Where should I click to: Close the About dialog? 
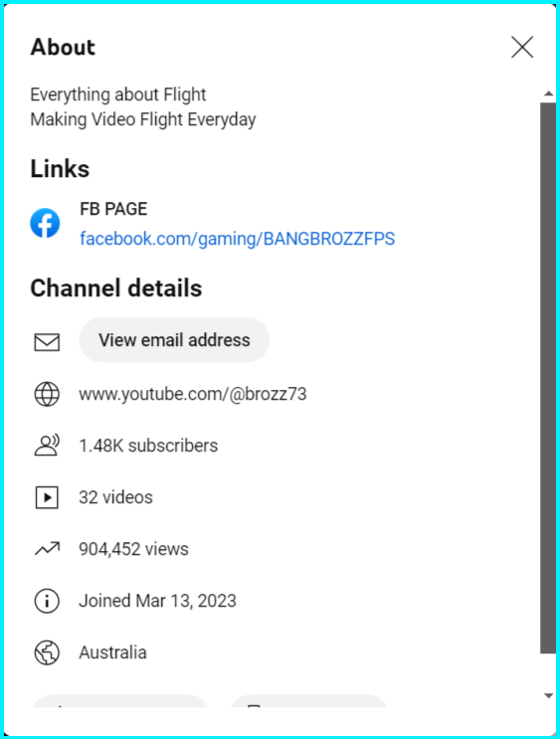tap(522, 47)
